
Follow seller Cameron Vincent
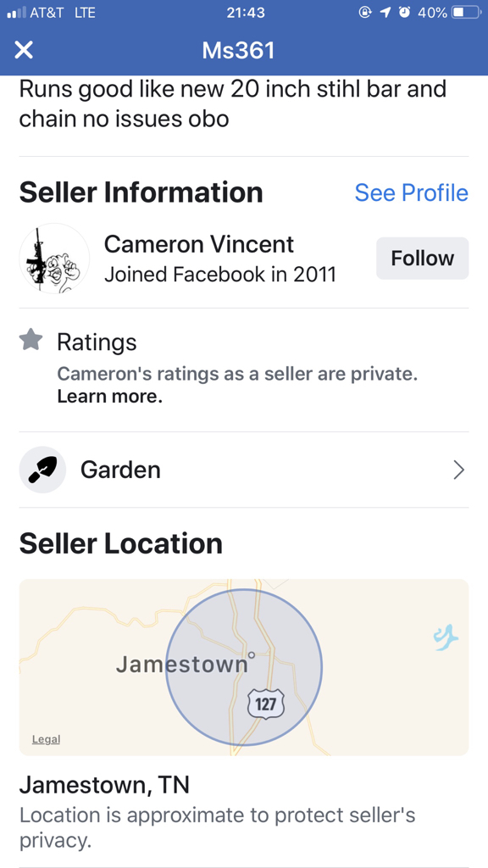tap(422, 258)
